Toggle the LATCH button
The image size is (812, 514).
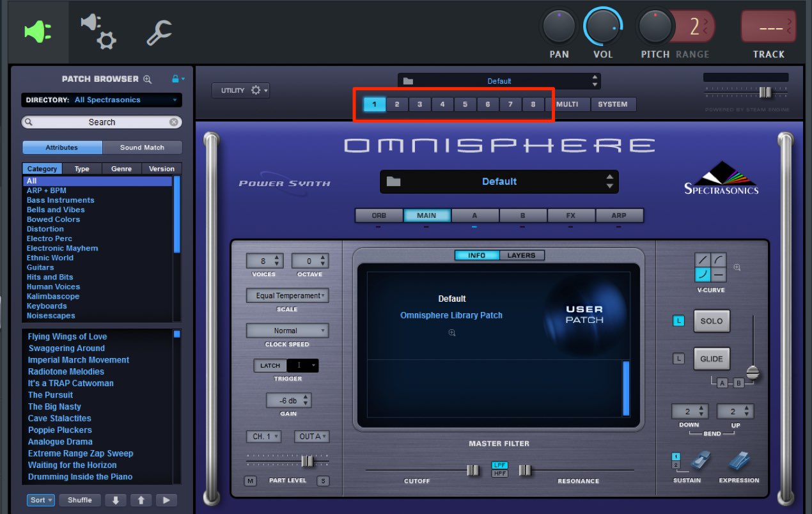pos(270,366)
